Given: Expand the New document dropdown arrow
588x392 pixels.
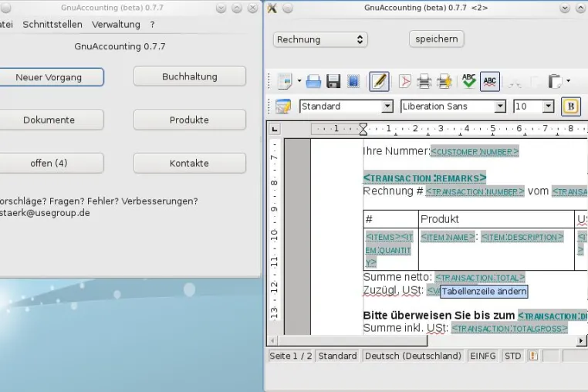Looking at the screenshot, I should (299, 81).
